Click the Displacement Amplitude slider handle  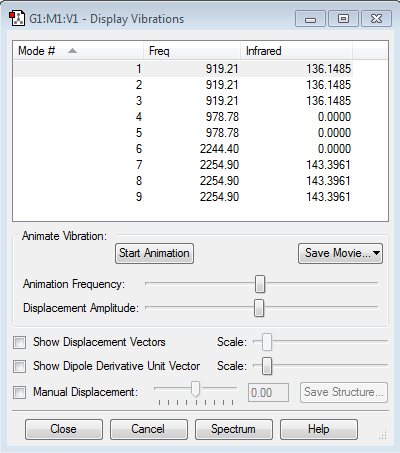259,308
